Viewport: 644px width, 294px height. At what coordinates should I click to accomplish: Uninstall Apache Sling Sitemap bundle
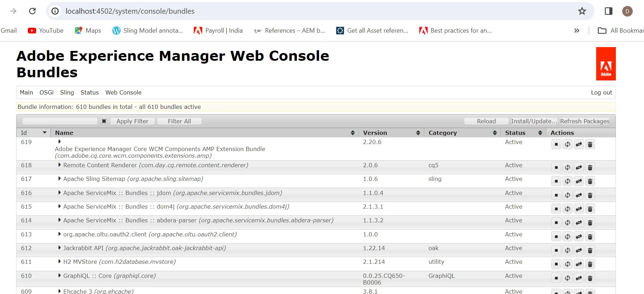pyautogui.click(x=590, y=181)
